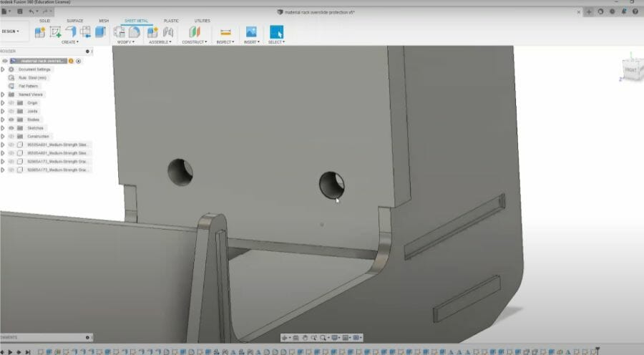Open the CONSTRUCT dropdown menu

tap(195, 42)
